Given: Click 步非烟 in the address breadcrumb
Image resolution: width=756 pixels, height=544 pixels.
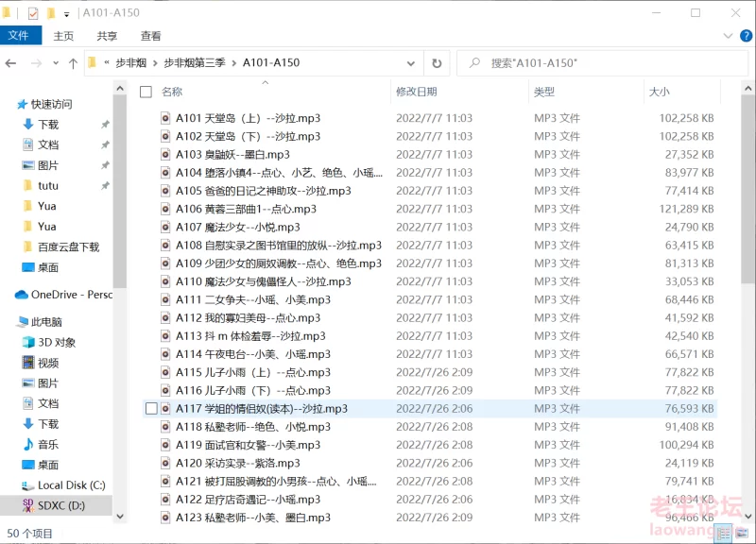Looking at the screenshot, I should click(130, 63).
